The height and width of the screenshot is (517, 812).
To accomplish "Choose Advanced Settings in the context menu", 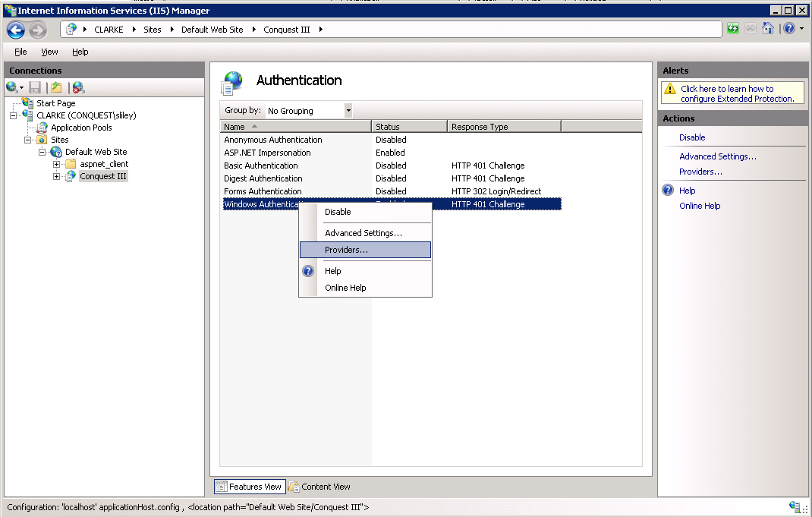I will (x=366, y=233).
